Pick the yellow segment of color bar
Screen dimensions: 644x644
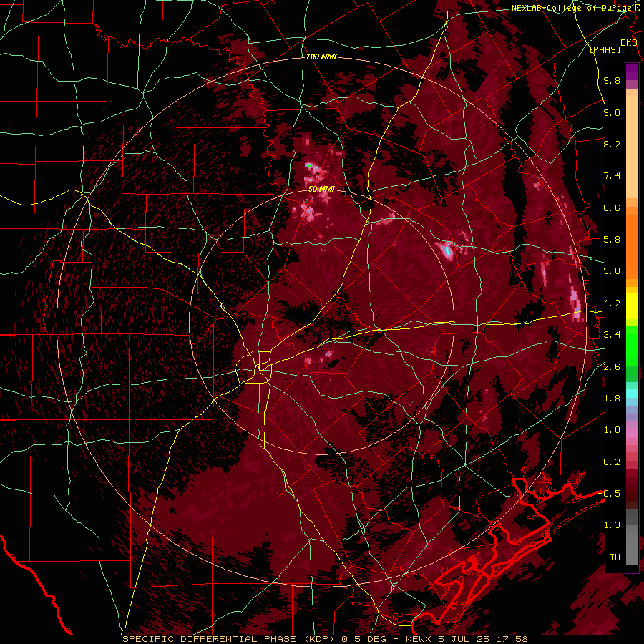(x=632, y=306)
